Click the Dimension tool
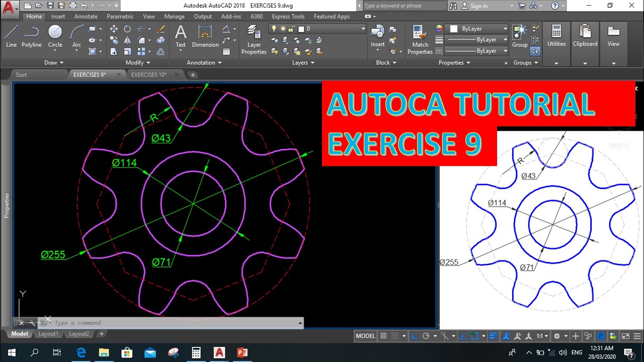The height and width of the screenshot is (362, 644). [x=205, y=36]
